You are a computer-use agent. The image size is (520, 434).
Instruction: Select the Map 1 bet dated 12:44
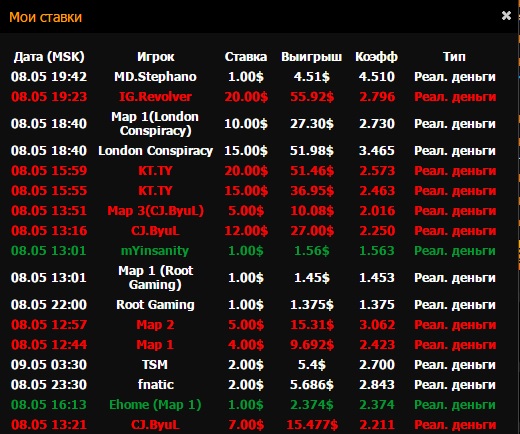tap(155, 345)
